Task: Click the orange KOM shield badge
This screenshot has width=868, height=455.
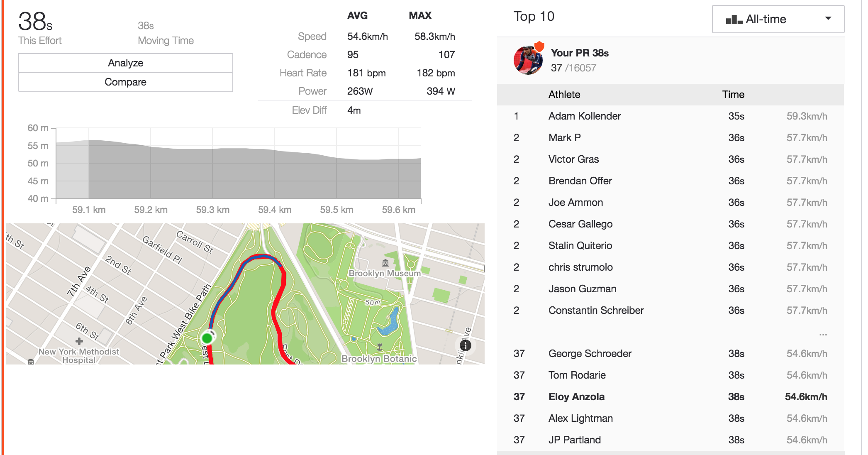Action: (539, 46)
